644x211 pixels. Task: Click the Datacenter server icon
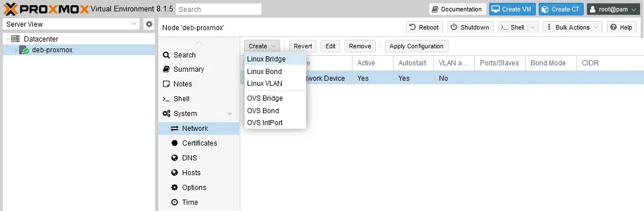[15, 39]
